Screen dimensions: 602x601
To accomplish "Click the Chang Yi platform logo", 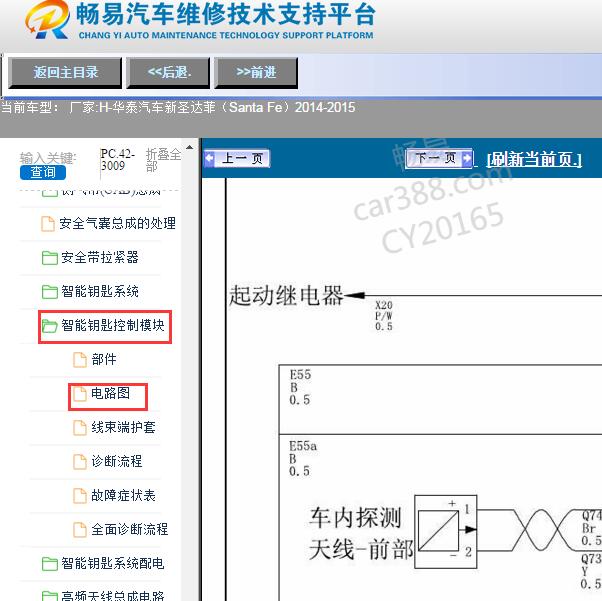I will 47,19.
